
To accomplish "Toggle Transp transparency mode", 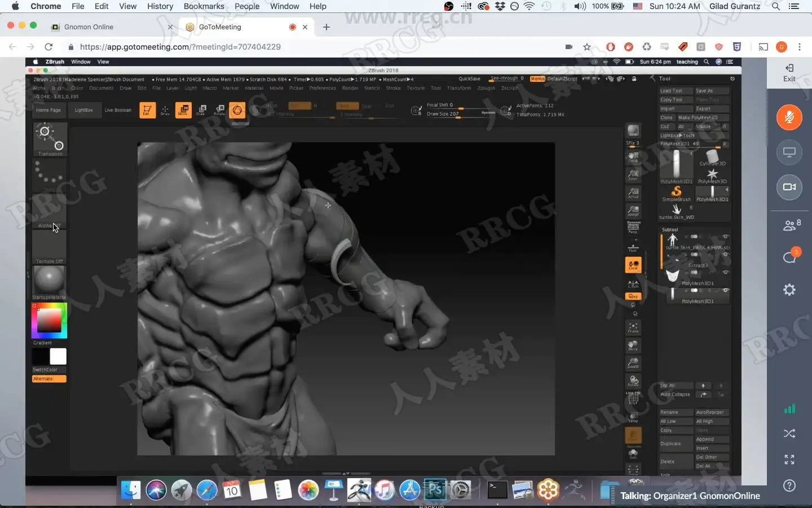I will [633, 417].
